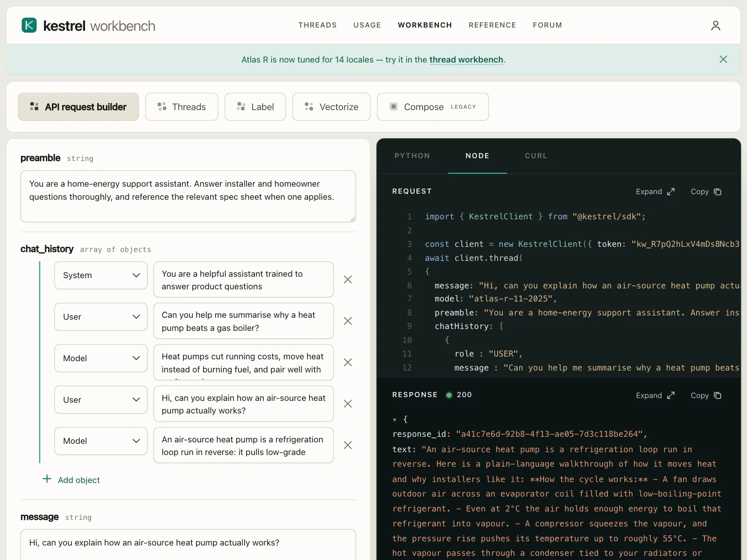Open role dropdown beside 'Heat pumps cut running costs'

coord(101,358)
